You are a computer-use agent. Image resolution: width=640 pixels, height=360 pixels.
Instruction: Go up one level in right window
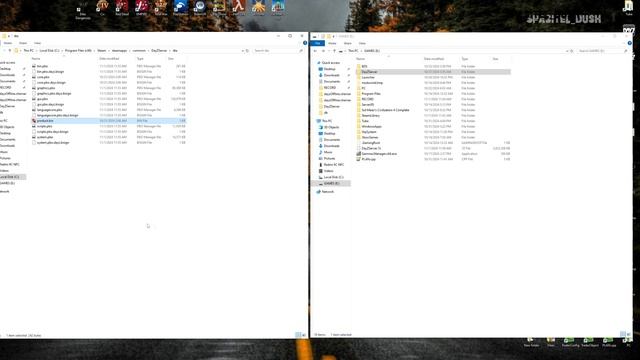click(x=334, y=51)
